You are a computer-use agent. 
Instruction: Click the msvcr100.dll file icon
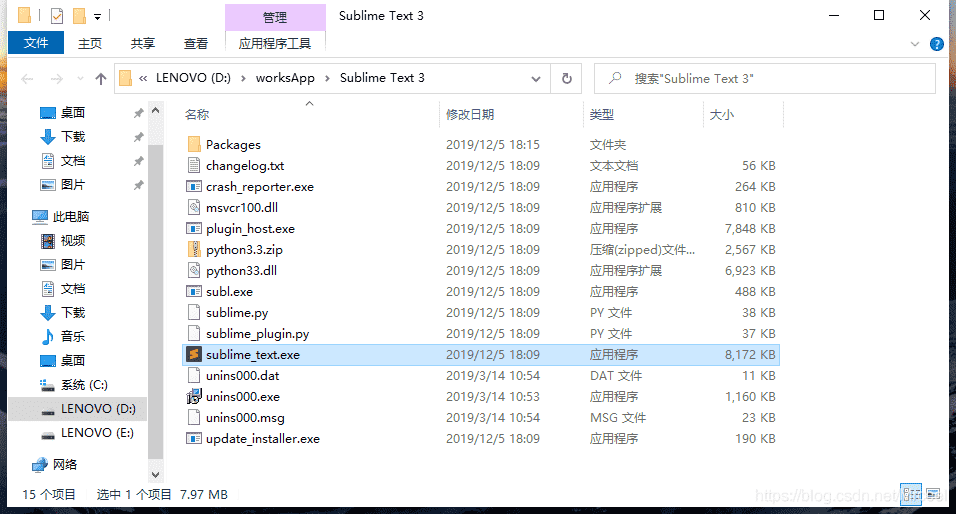[194, 207]
